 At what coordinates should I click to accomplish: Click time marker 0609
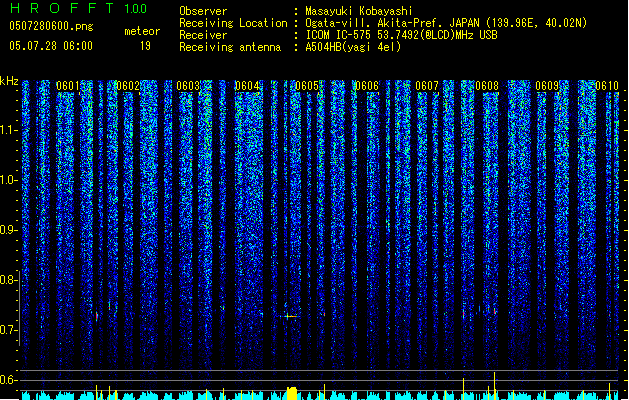(x=547, y=86)
